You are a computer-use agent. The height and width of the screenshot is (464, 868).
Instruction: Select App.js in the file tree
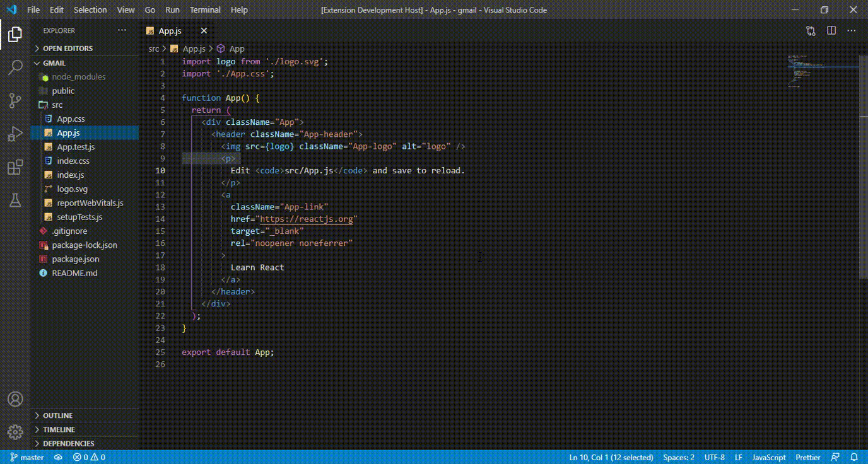coord(85,133)
